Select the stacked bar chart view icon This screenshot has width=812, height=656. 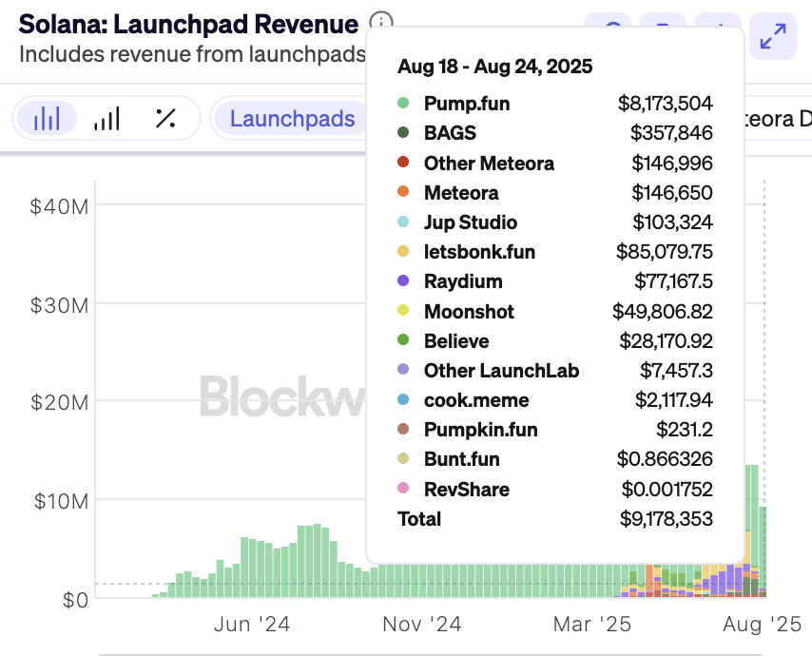47,119
